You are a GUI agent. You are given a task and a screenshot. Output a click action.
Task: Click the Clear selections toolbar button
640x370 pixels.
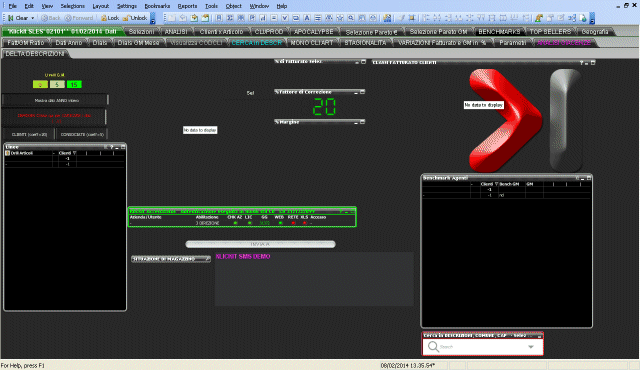coord(18,18)
